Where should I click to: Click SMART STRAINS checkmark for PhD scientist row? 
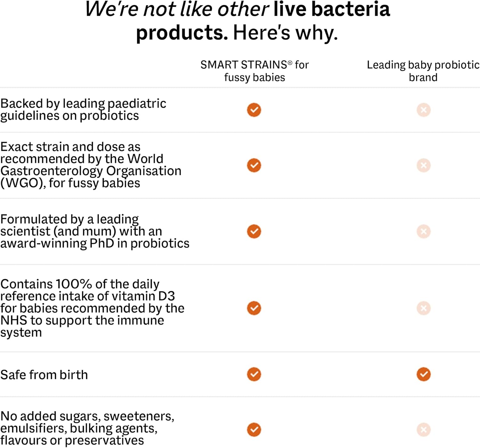[254, 231]
